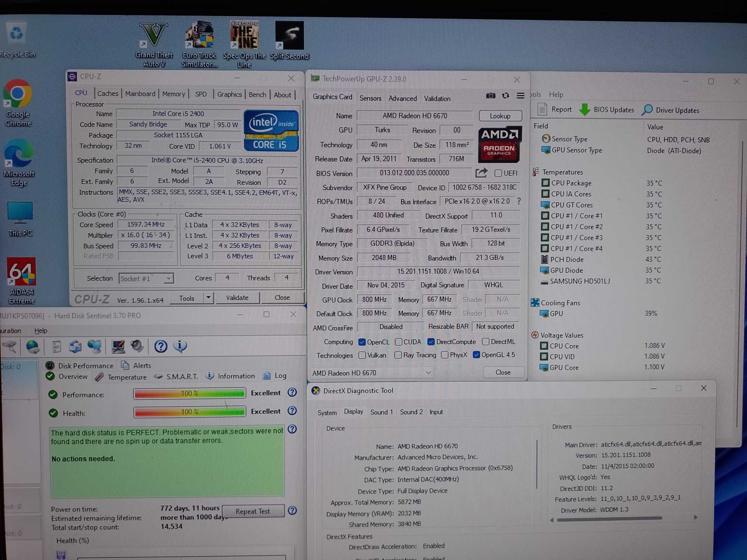Viewport: 747px width, 560px height.
Task: Click the Hard Disk Sentinel help question icon
Action: tap(161, 346)
